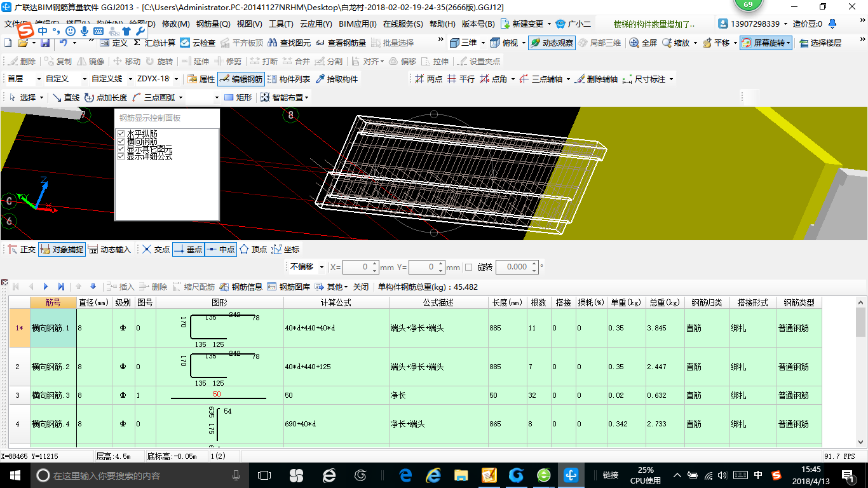Open 查找图元 find element tool
868x488 pixels.
(290, 43)
